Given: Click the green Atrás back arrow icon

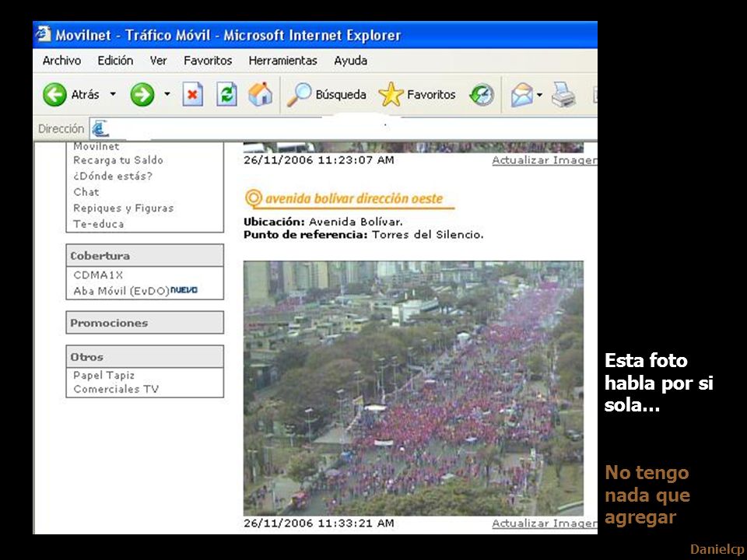Looking at the screenshot, I should tap(54, 94).
